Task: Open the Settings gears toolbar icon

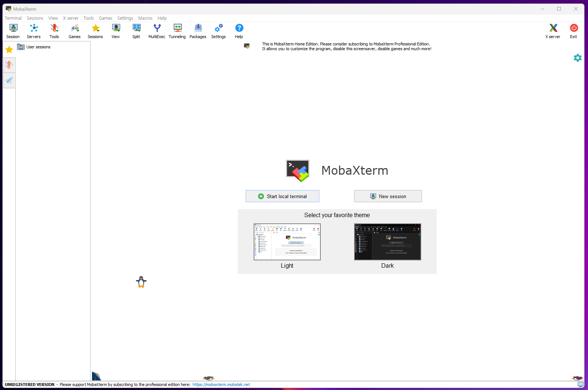Action: point(218,31)
